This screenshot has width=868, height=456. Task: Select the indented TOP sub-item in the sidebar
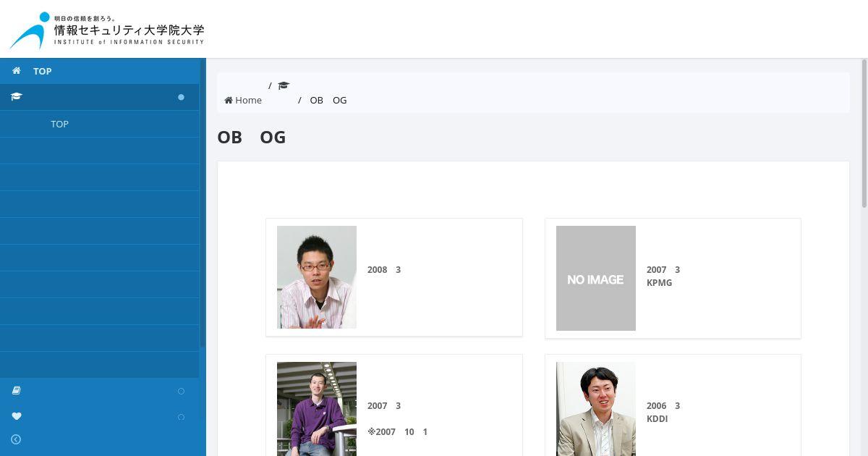59,124
